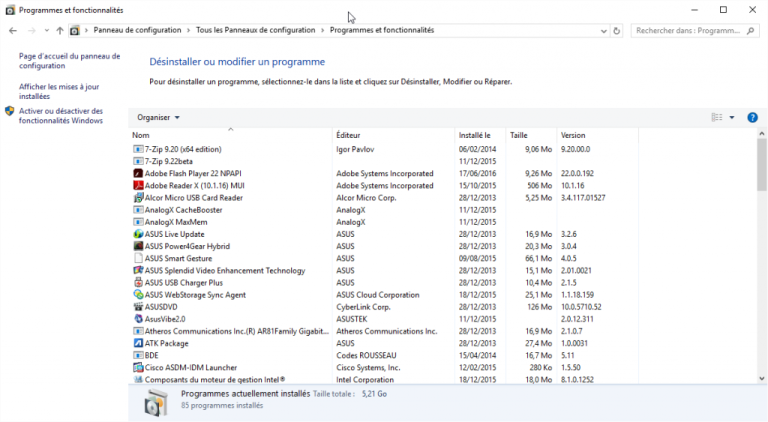This screenshot has width=768, height=422.
Task: Open the Organiser dropdown menu
Action: coord(158,117)
